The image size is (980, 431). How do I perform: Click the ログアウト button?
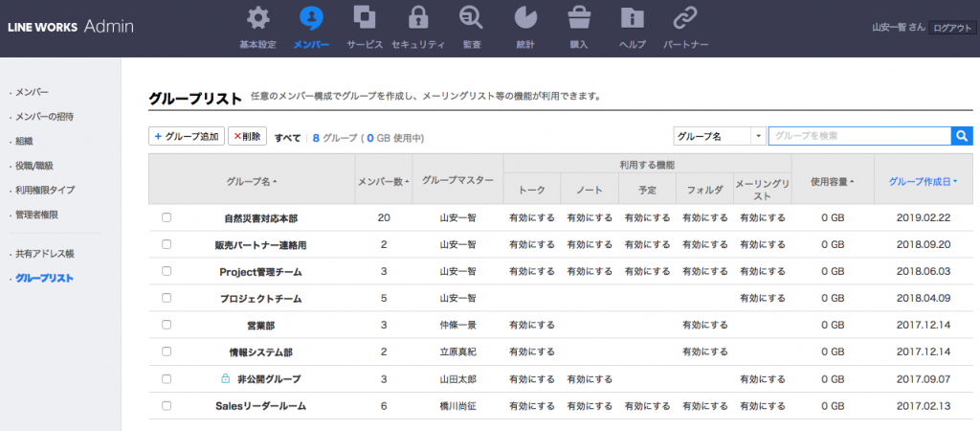tap(952, 29)
